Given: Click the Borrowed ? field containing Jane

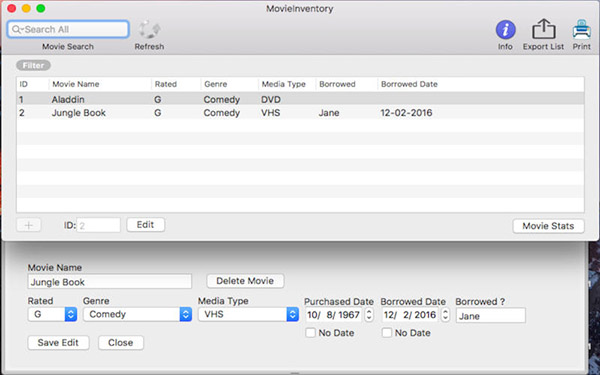Looking at the screenshot, I should coord(491,316).
